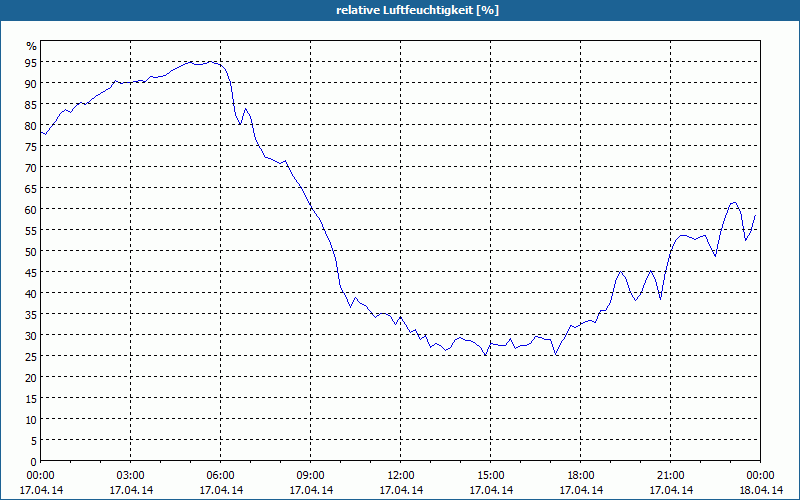Click the 0 label on the humidity axis
This screenshot has height=500, width=800.
(x=34, y=462)
